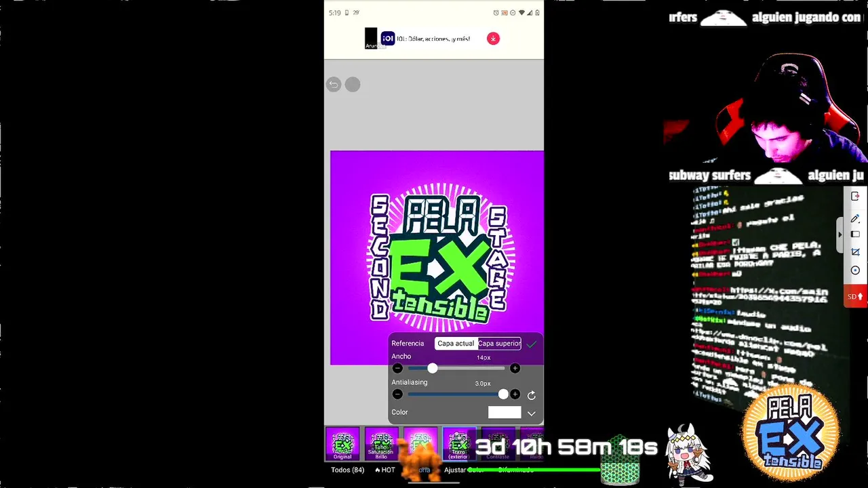Select the pencil annotate tool in side toolbar

pyautogui.click(x=855, y=218)
